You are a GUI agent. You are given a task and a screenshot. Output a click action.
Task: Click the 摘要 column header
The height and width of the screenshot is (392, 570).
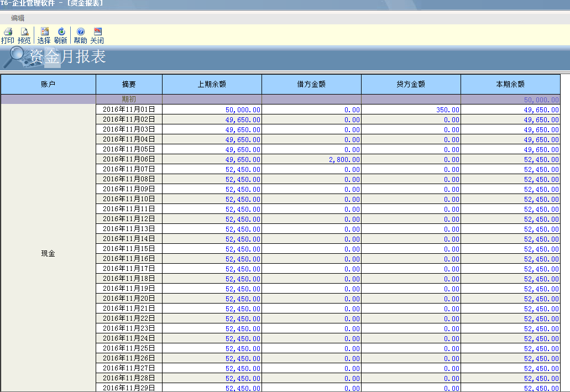pyautogui.click(x=129, y=85)
